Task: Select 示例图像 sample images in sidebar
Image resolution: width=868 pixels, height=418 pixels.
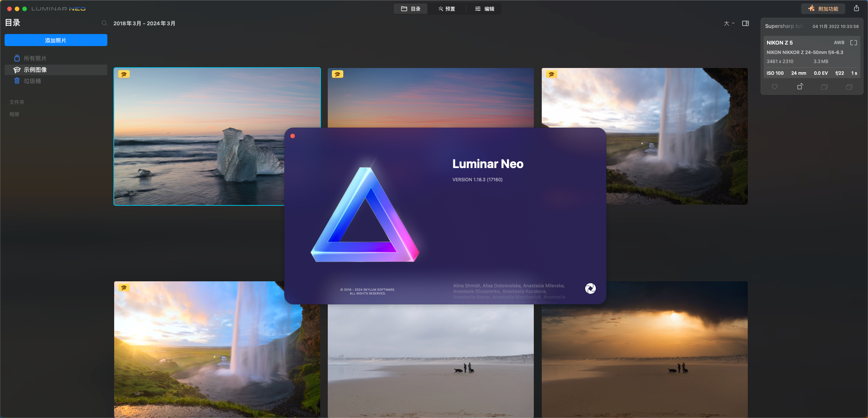Action: click(56, 69)
